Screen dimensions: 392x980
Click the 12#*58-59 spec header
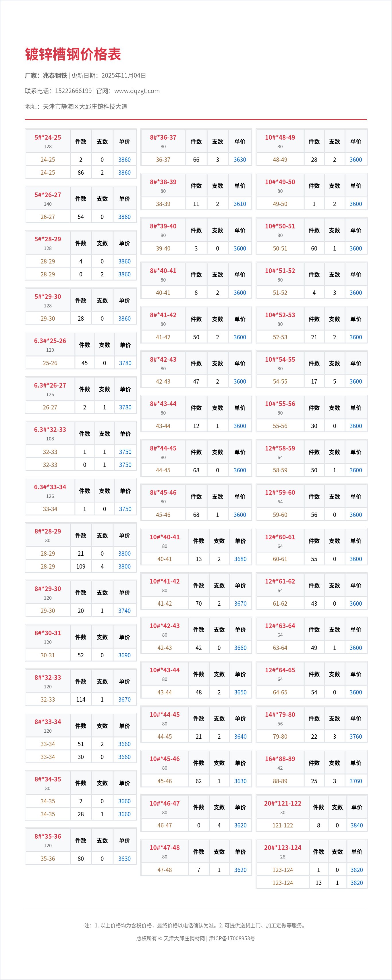(280, 448)
